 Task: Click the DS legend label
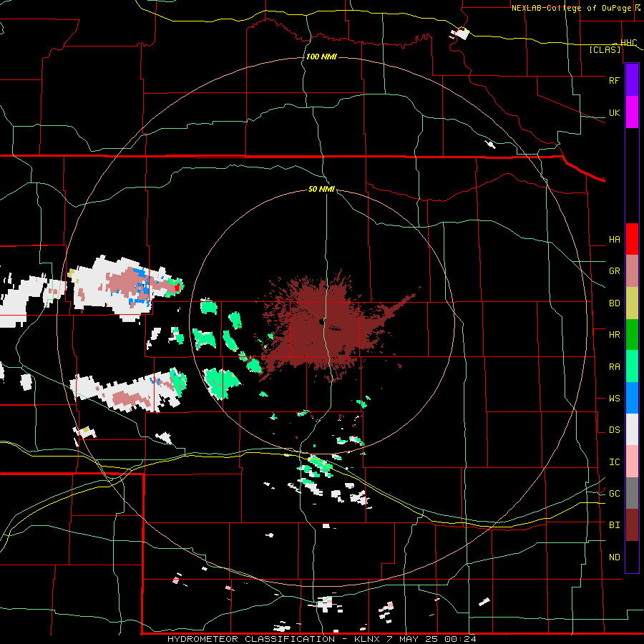click(614, 430)
